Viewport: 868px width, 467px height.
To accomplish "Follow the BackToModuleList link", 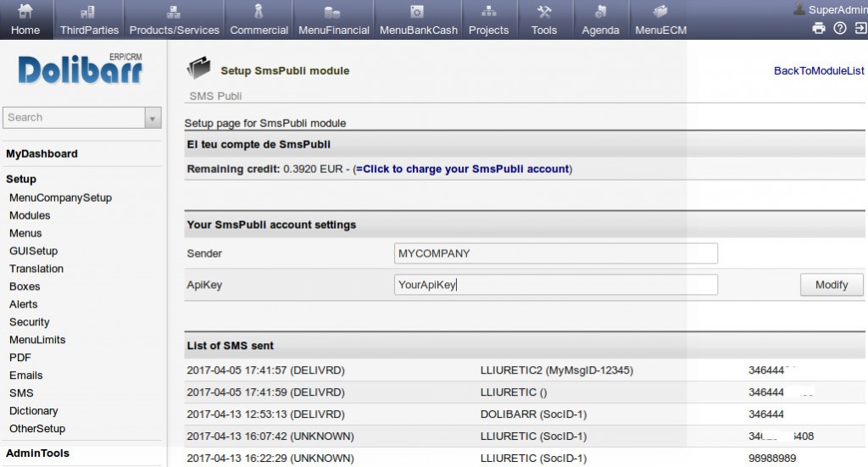I will click(819, 71).
